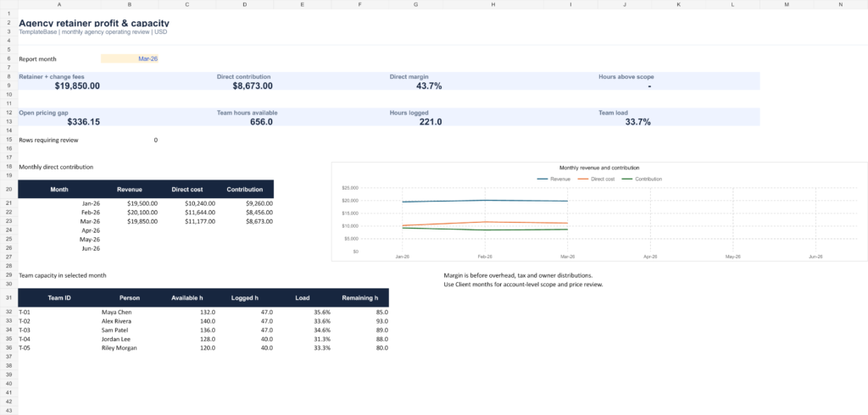
Task: Select the Maya Chen person cell
Action: 130,312
